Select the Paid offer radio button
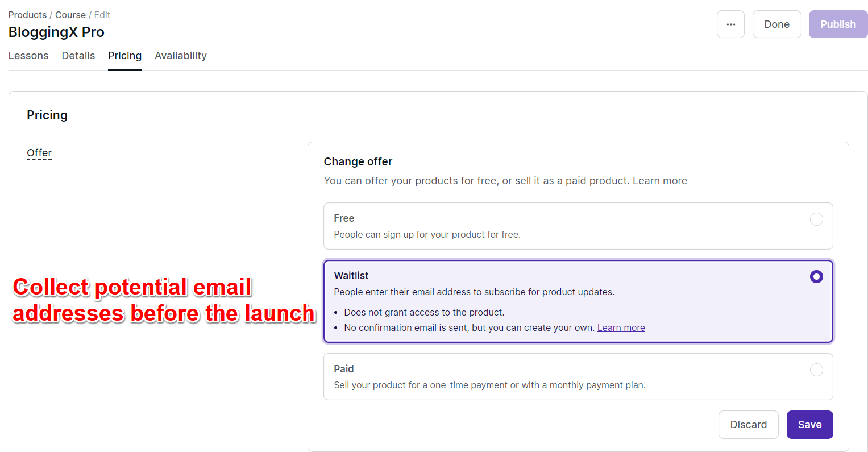Image resolution: width=868 pixels, height=452 pixels. click(x=816, y=370)
